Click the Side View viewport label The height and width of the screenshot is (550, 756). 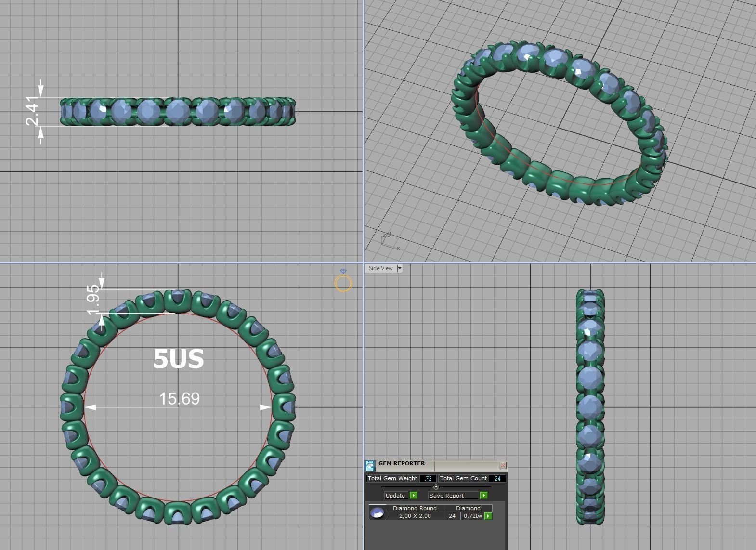[x=380, y=268]
